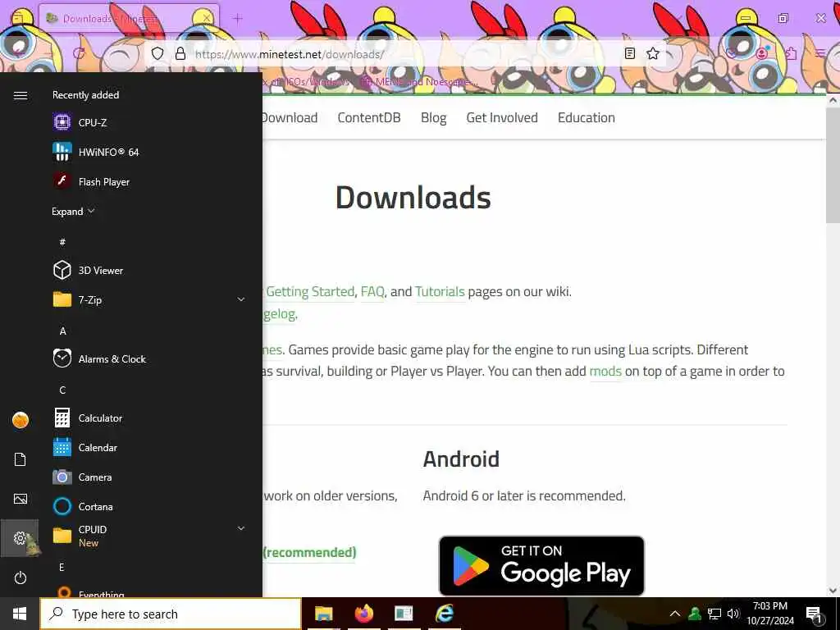This screenshot has height=630, width=840.
Task: Show hidden system tray icons
Action: pos(675,614)
